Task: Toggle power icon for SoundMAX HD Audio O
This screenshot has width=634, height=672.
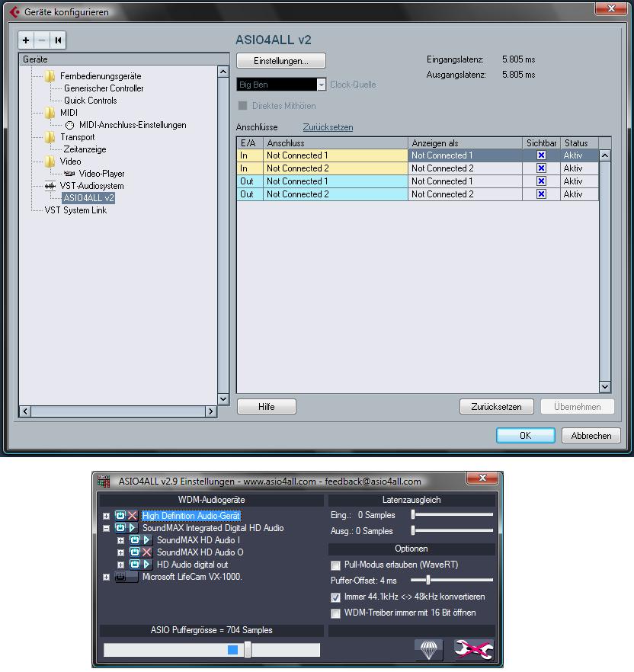Action: [135, 552]
